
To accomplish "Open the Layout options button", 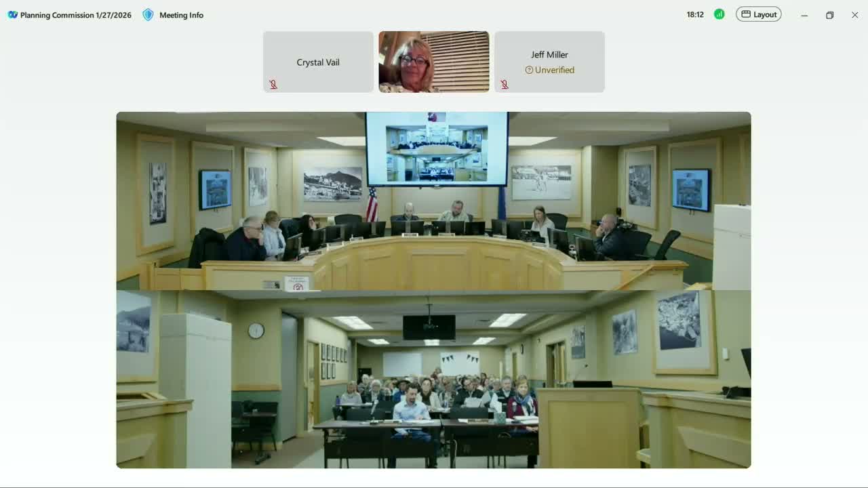I will [x=758, y=14].
